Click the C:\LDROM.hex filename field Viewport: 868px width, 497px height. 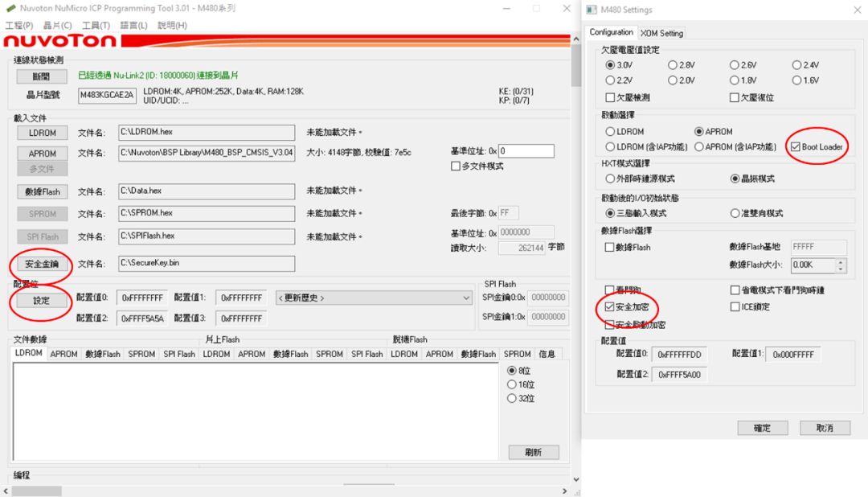pos(207,133)
